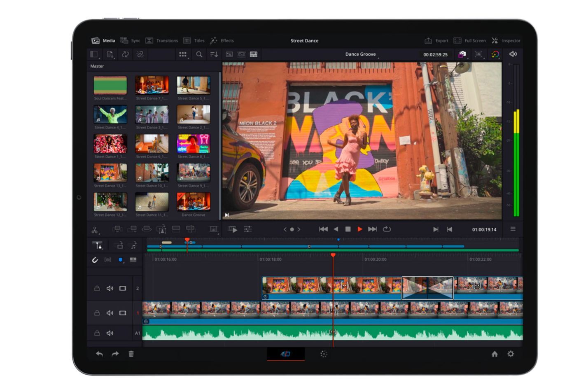Click the relink media icon
Image resolution: width=588 pixels, height=392 pixels.
coord(140,54)
